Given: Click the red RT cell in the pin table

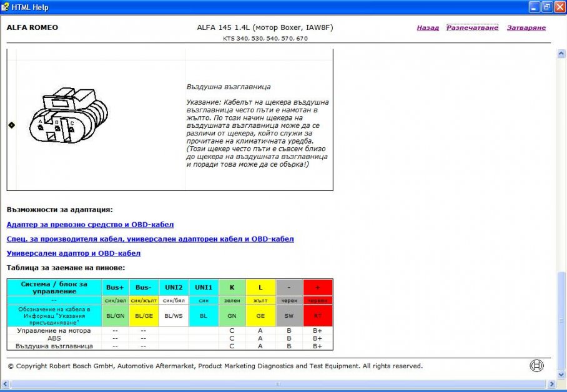Looking at the screenshot, I should 318,316.
